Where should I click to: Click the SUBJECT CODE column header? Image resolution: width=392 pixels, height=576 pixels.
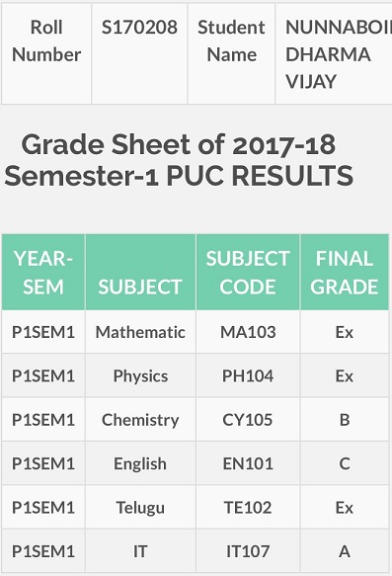pyautogui.click(x=248, y=273)
